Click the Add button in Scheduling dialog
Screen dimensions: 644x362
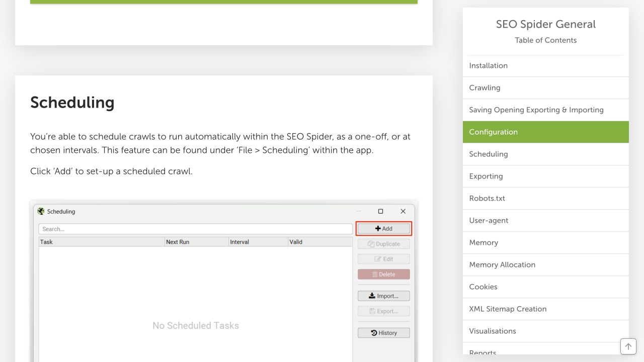point(384,229)
